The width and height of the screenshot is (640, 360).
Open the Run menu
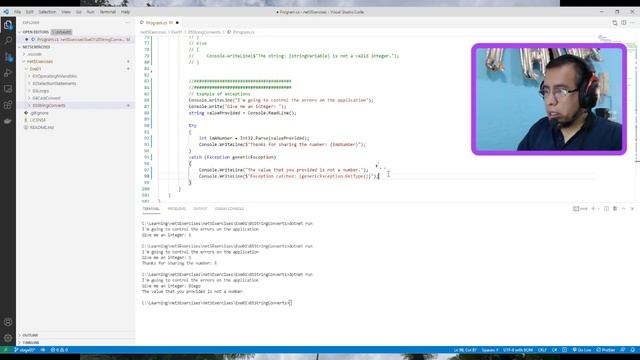90,12
